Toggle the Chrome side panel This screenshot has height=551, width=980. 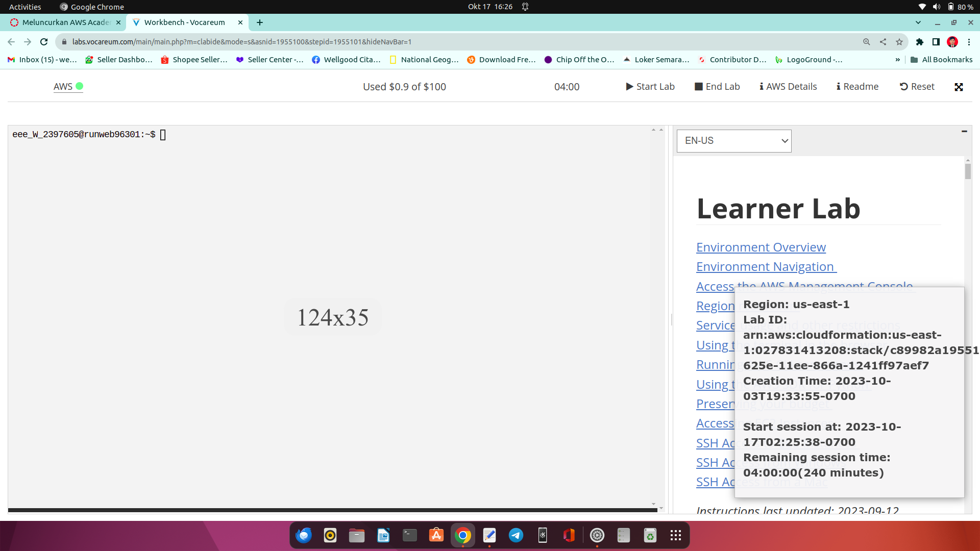[936, 42]
